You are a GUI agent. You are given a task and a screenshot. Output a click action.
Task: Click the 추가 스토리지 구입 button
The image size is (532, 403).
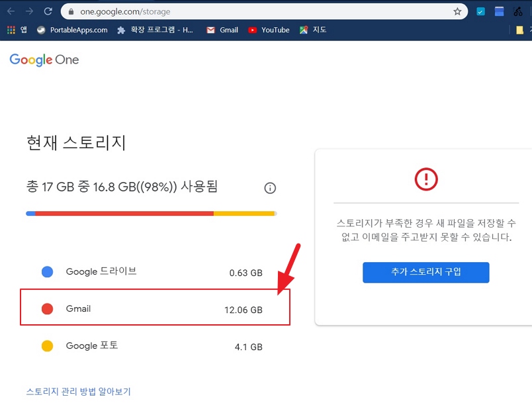tap(426, 272)
